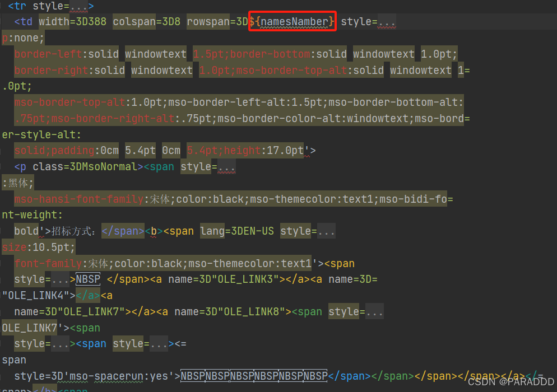Viewport: 557px width, 392px height.
Task: Click the '.0pt;' wrapped line
Action: (x=17, y=86)
